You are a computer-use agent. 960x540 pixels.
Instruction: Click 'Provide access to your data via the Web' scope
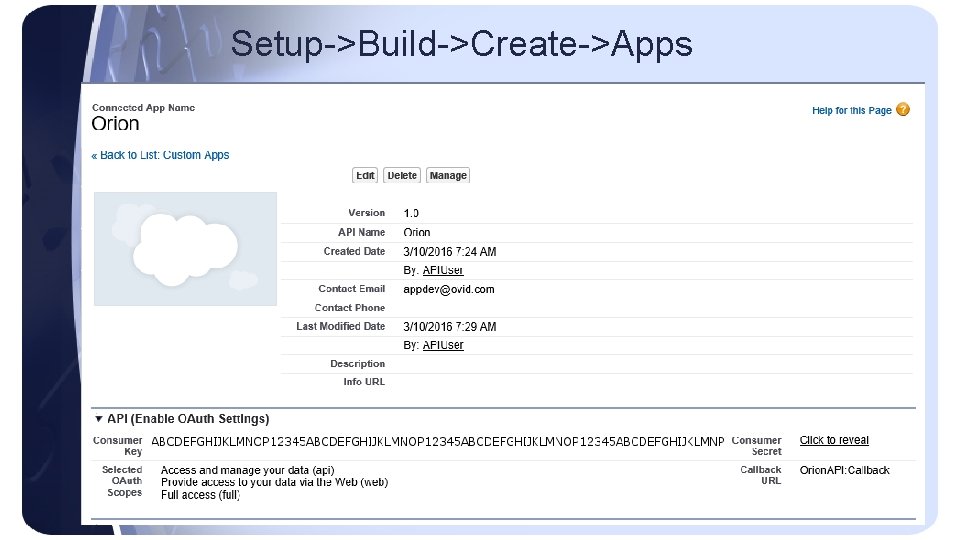pyautogui.click(x=274, y=482)
